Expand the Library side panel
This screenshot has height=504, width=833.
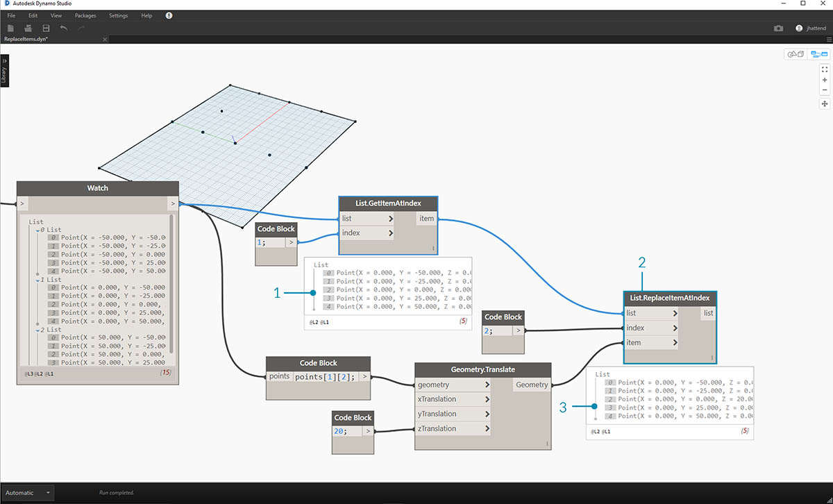[x=4, y=72]
